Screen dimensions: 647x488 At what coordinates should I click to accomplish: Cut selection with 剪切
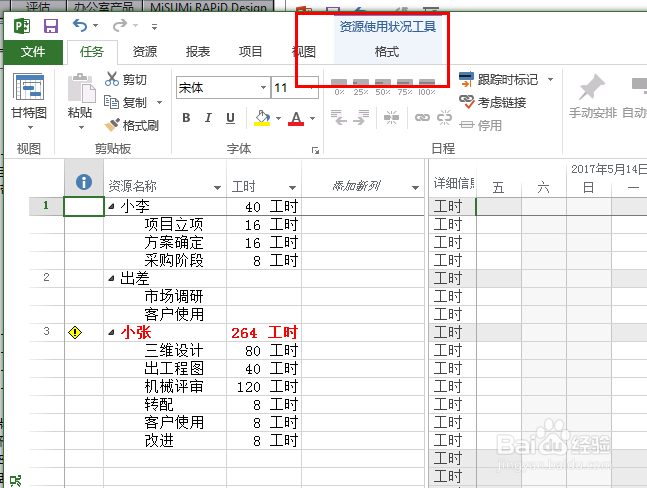click(x=126, y=79)
